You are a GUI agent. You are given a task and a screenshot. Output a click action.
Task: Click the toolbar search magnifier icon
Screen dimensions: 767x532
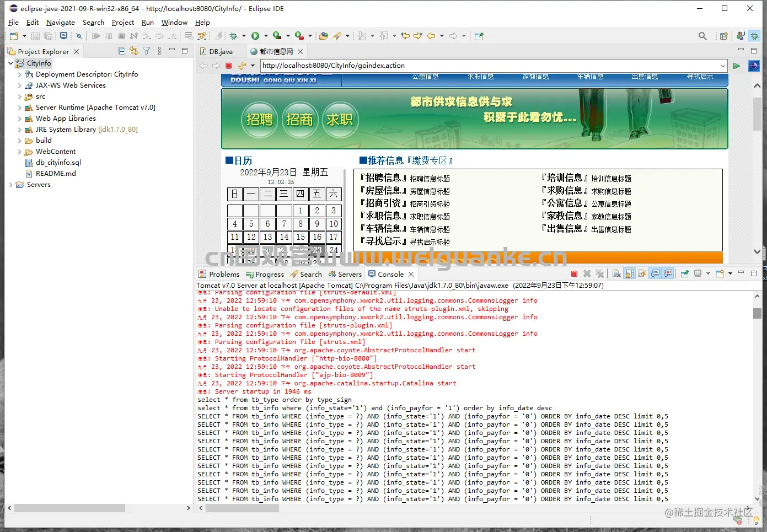702,36
